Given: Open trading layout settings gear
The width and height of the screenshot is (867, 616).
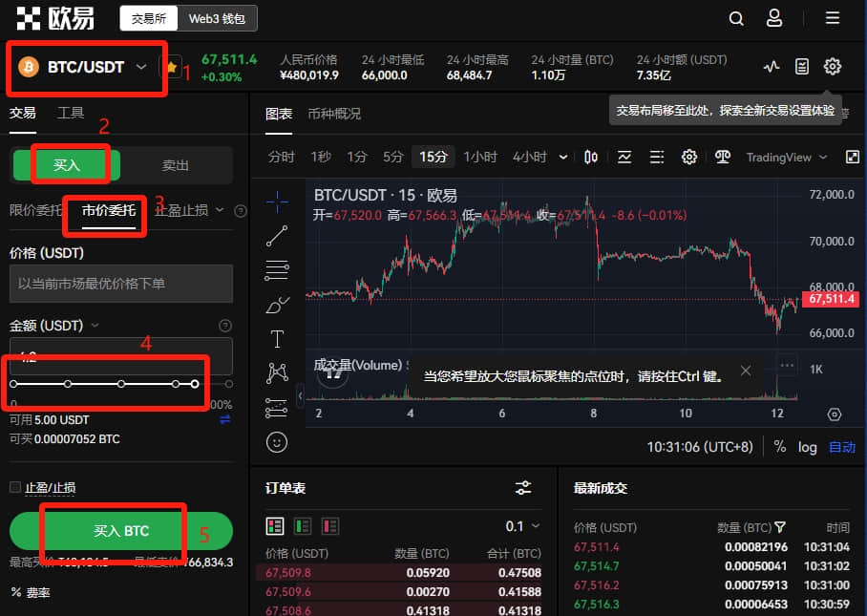Looking at the screenshot, I should pyautogui.click(x=833, y=67).
